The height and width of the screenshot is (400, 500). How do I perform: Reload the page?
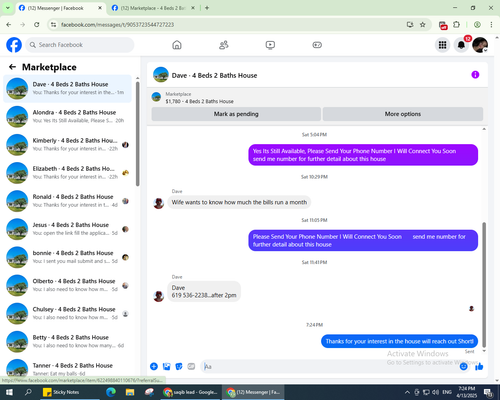click(37, 25)
